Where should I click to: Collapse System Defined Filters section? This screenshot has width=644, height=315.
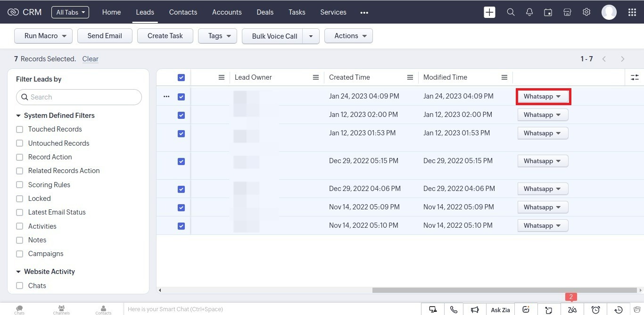click(19, 116)
